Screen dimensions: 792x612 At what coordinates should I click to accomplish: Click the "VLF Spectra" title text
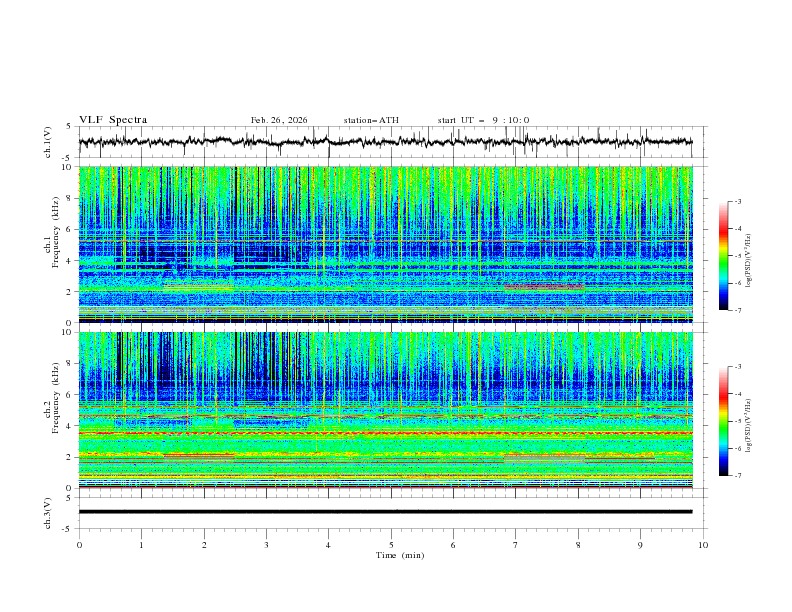coord(113,120)
